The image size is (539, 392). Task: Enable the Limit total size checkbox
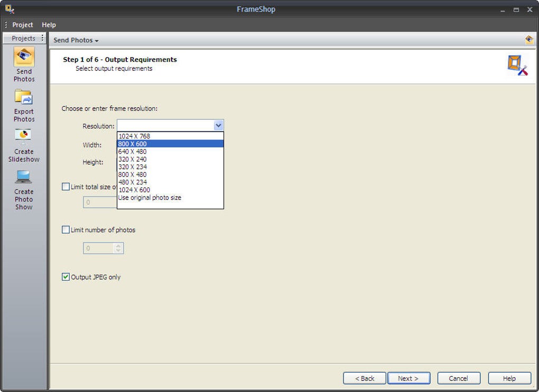pyautogui.click(x=66, y=186)
